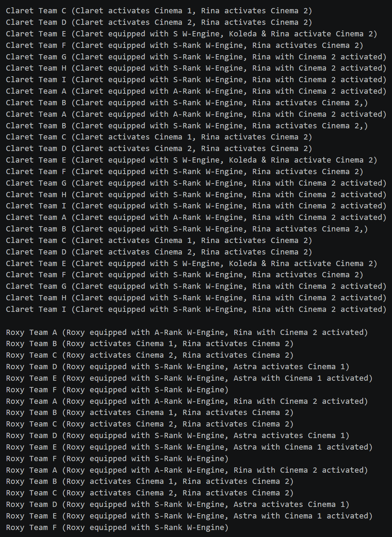Click the last Roxy Team A line
Image resolution: width=392 pixels, height=537 pixels.
(187, 470)
